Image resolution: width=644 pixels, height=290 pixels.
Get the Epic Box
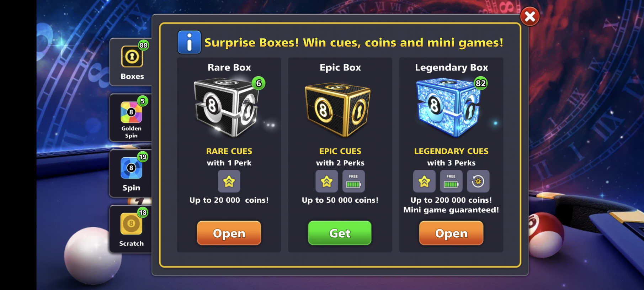pyautogui.click(x=340, y=233)
